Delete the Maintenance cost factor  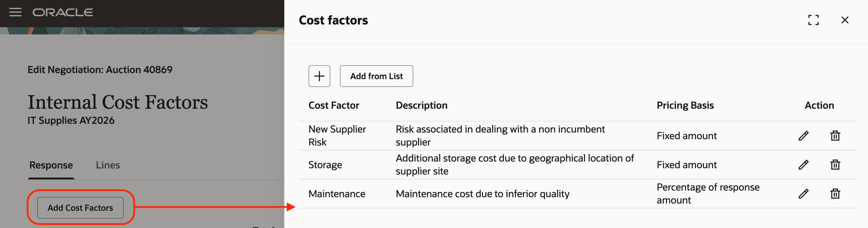pos(835,194)
